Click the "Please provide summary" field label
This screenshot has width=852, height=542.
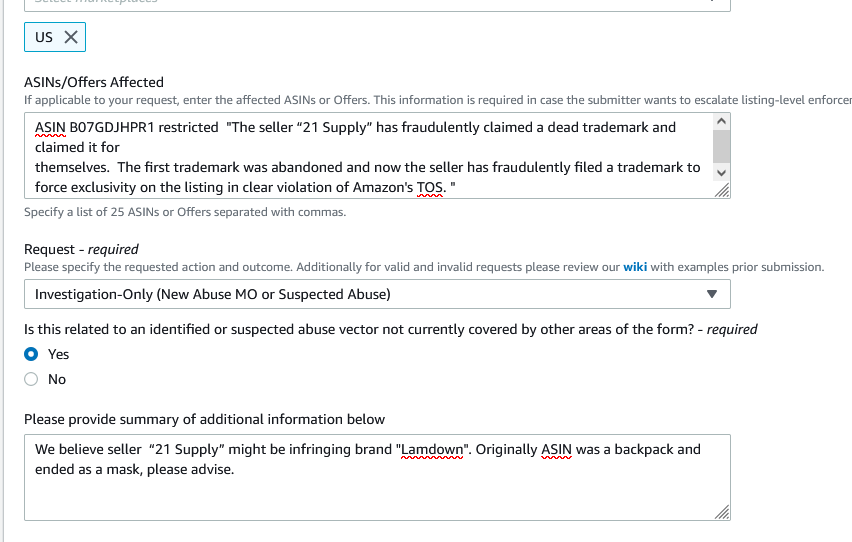click(x=204, y=419)
